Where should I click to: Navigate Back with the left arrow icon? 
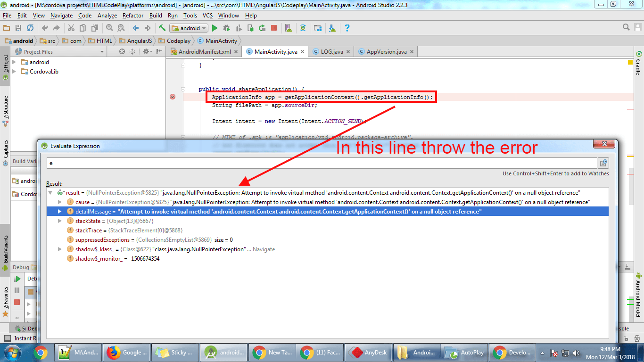click(136, 28)
